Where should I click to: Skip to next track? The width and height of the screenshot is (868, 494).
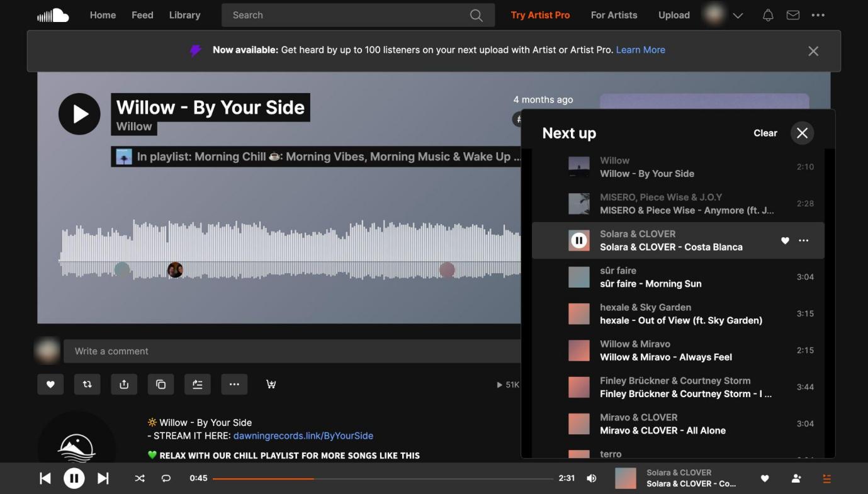(103, 479)
